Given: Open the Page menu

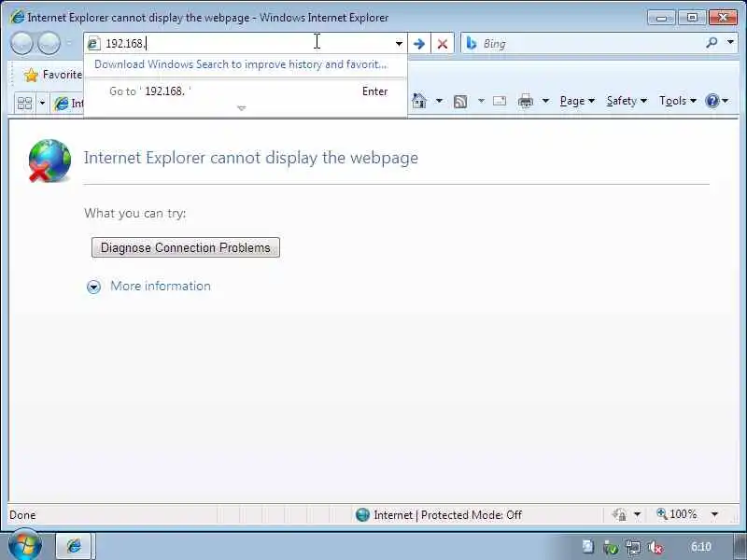Looking at the screenshot, I should click(x=577, y=101).
